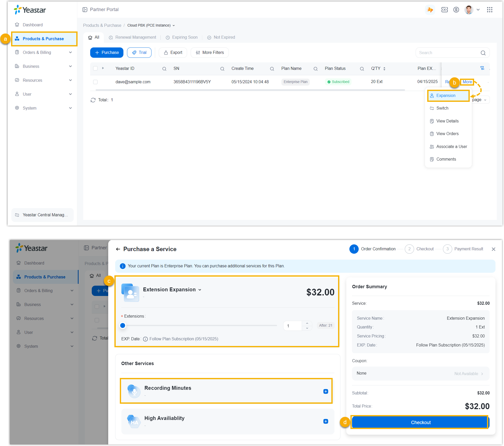The width and height of the screenshot is (504, 446).
Task: Click the dollar currency icon in header
Action: coord(456,10)
